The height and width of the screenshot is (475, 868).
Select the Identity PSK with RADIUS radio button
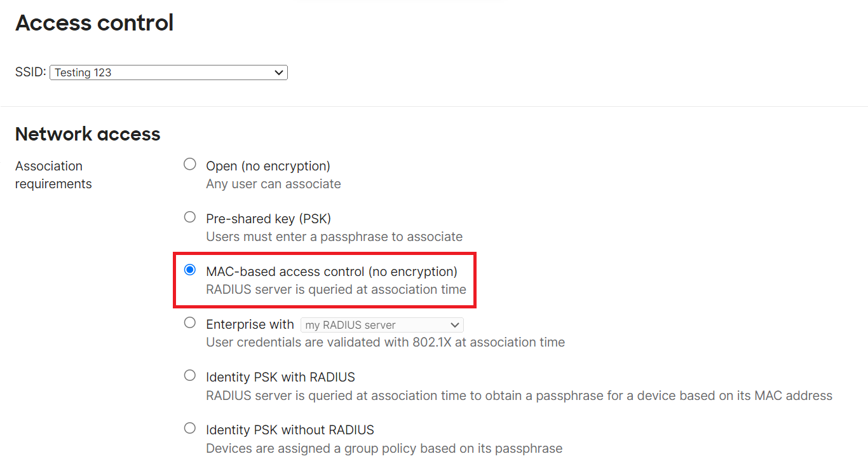pos(189,376)
